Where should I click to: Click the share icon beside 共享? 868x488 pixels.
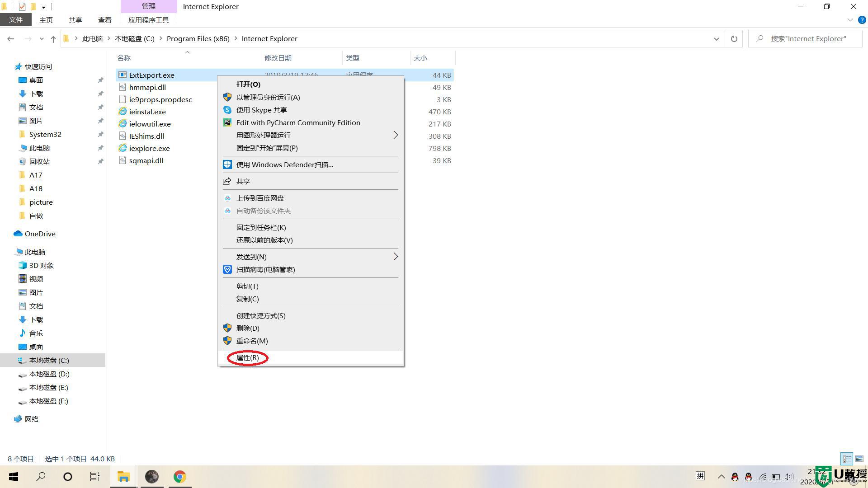click(x=227, y=181)
